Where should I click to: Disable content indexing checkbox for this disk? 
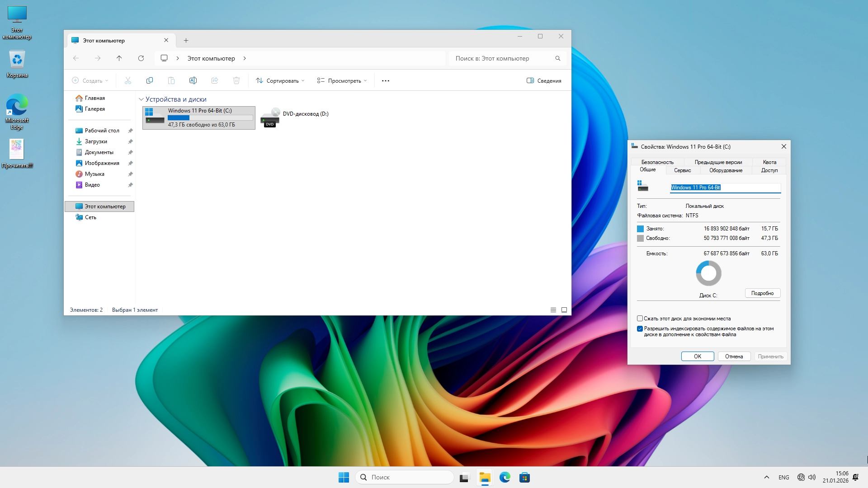tap(640, 329)
